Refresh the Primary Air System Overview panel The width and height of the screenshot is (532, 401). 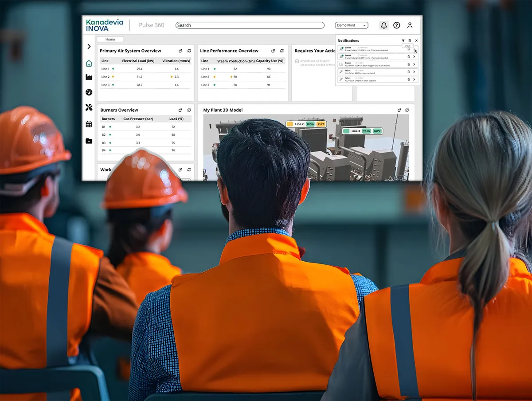pyautogui.click(x=189, y=51)
